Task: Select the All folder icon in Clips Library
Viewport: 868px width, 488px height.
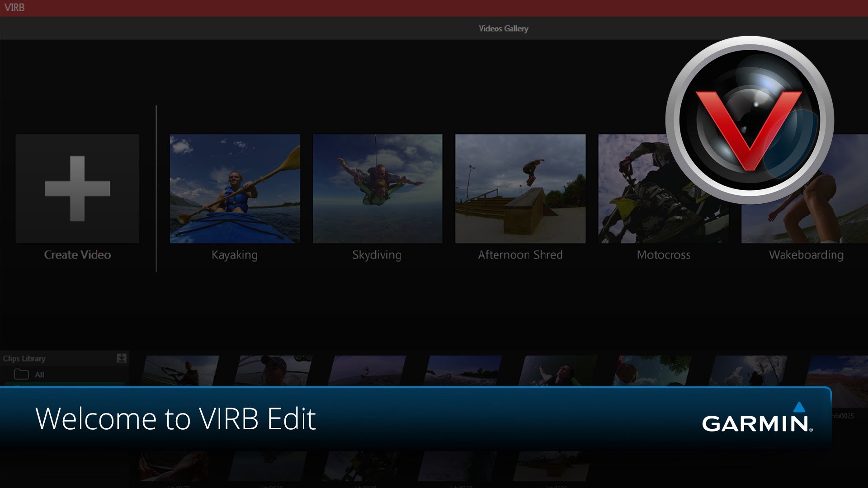Action: click(x=21, y=375)
